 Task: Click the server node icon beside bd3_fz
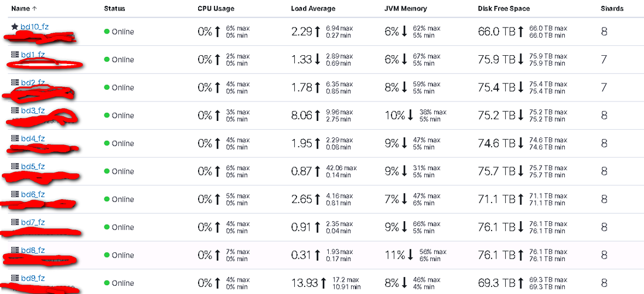point(15,110)
